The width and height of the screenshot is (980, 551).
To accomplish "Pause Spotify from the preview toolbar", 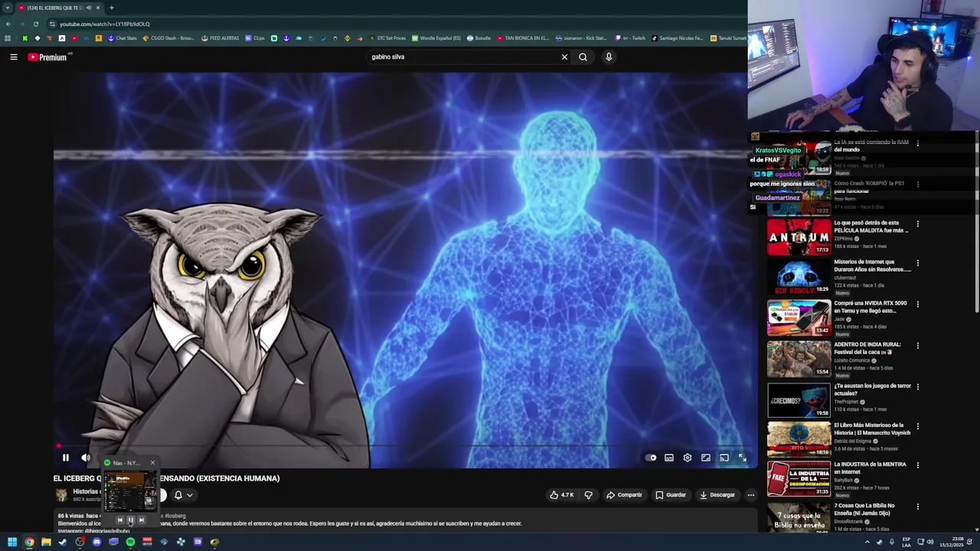I will tap(130, 520).
